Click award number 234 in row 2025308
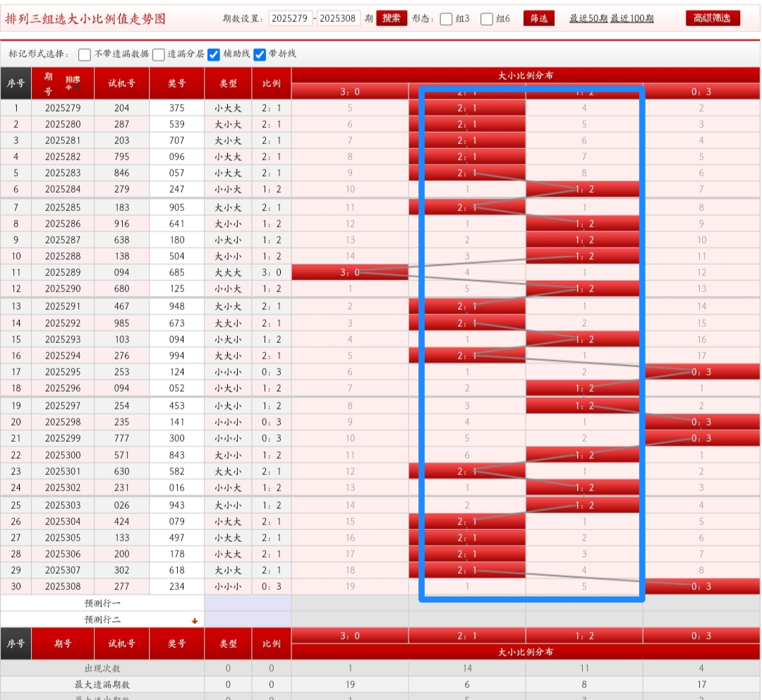 pyautogui.click(x=177, y=586)
